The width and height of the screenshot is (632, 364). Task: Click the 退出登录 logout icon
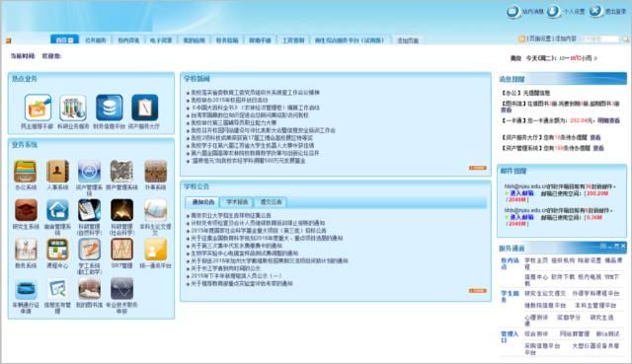595,11
